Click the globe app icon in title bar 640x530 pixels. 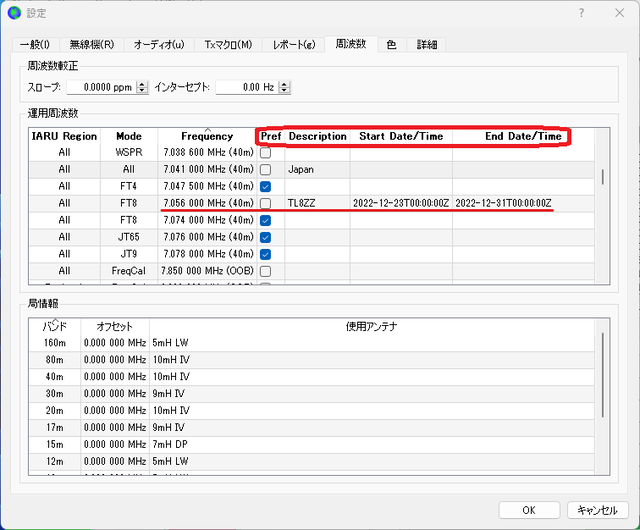(14, 13)
